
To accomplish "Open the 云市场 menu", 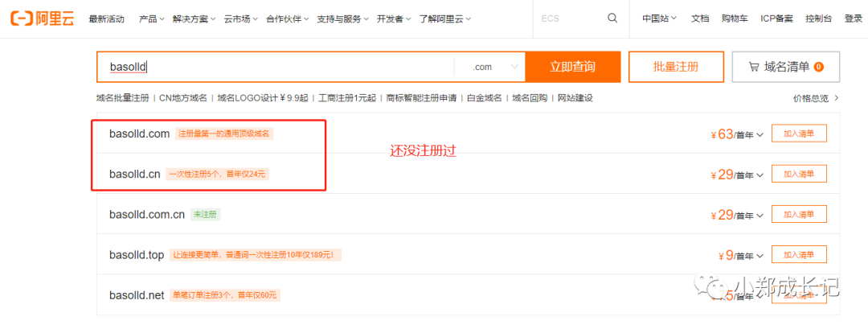I will (240, 19).
